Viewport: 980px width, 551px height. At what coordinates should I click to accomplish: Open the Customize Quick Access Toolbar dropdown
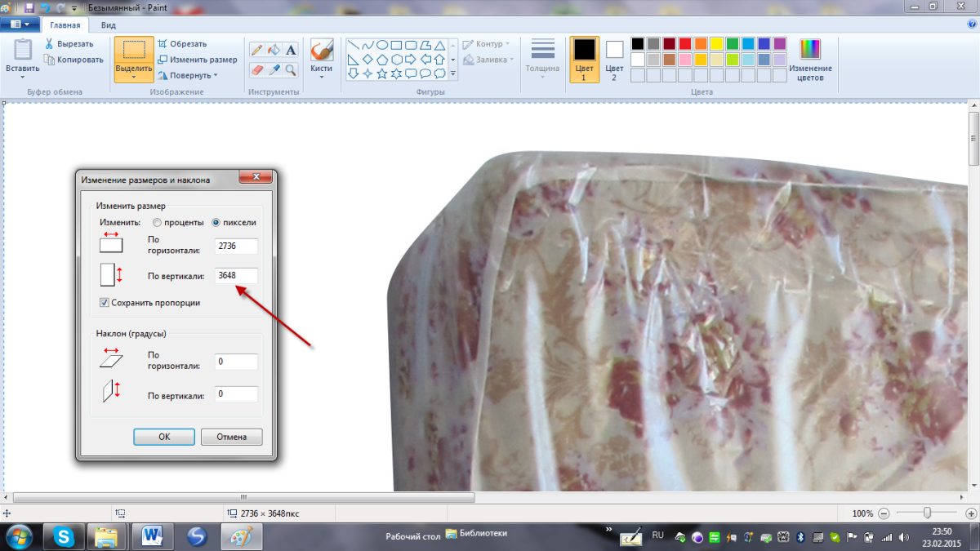[74, 7]
